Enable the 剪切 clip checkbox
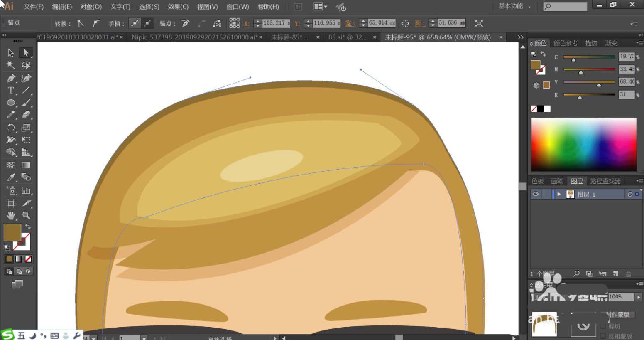 603,326
